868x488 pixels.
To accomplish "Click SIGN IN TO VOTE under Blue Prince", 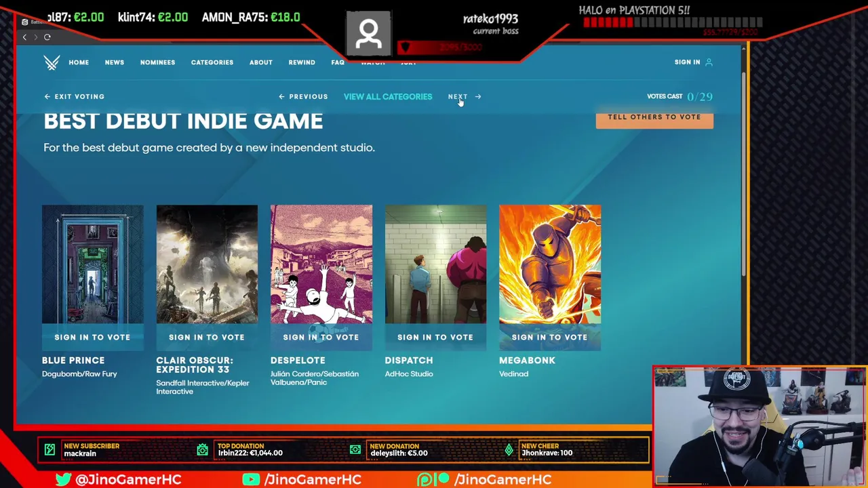I will coord(93,337).
